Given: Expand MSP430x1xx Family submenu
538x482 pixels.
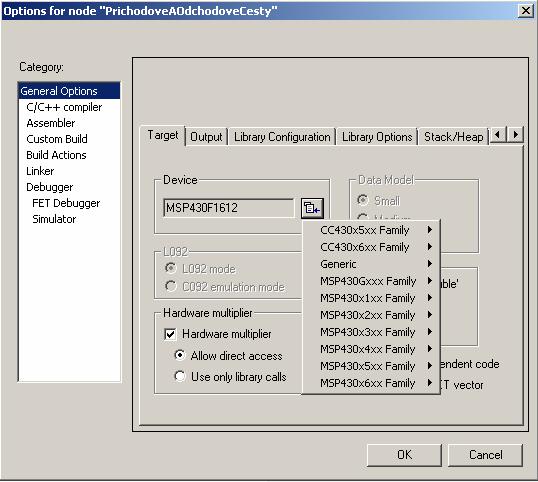Looking at the screenshot, I should [371, 298].
